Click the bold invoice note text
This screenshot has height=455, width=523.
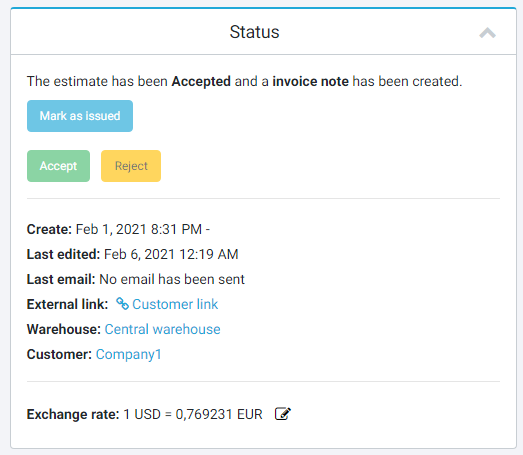pos(311,81)
